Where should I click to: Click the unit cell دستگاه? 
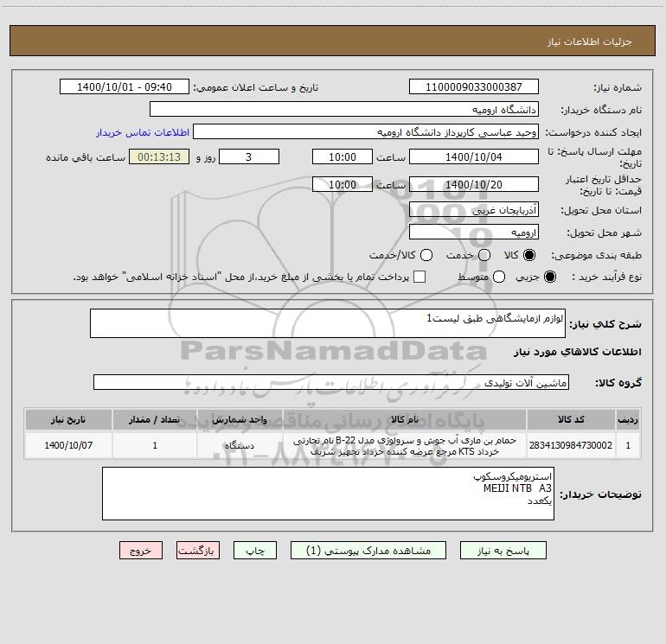[240, 445]
